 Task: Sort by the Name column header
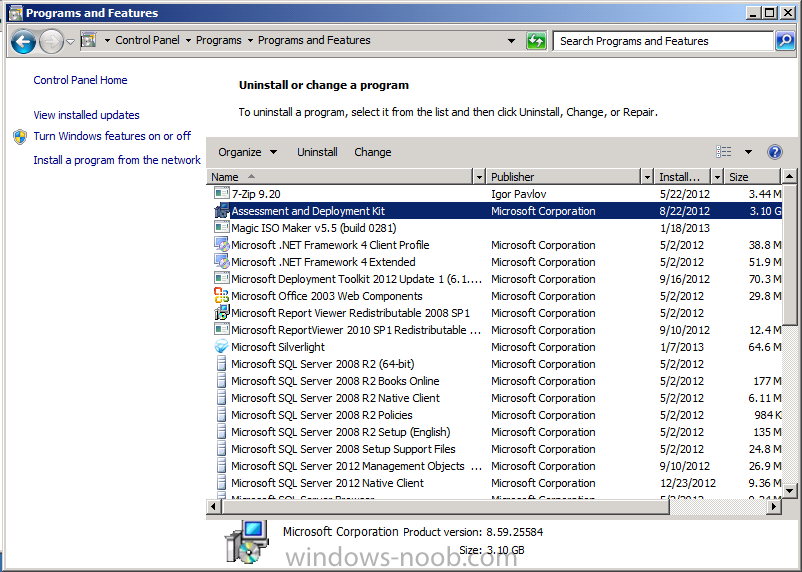pyautogui.click(x=340, y=177)
